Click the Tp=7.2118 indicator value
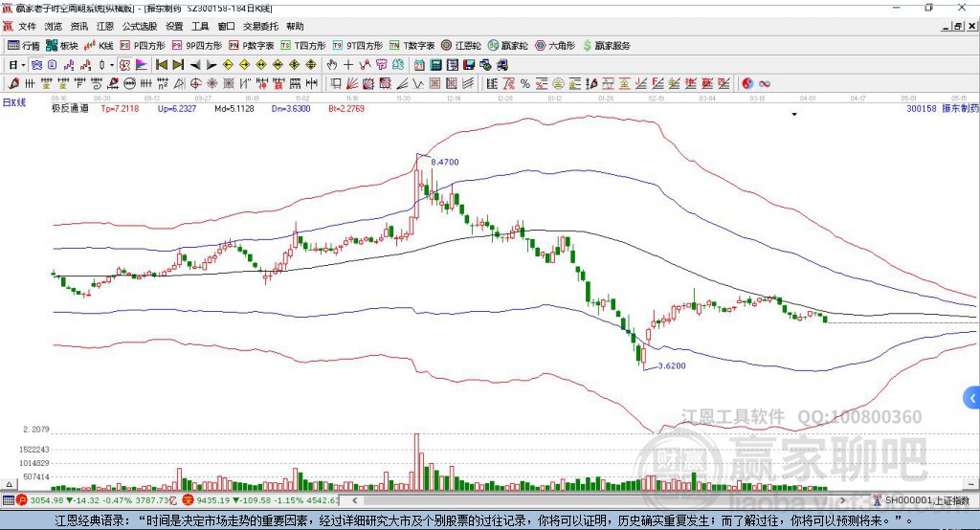This screenshot has height=530, width=980. (x=120, y=109)
